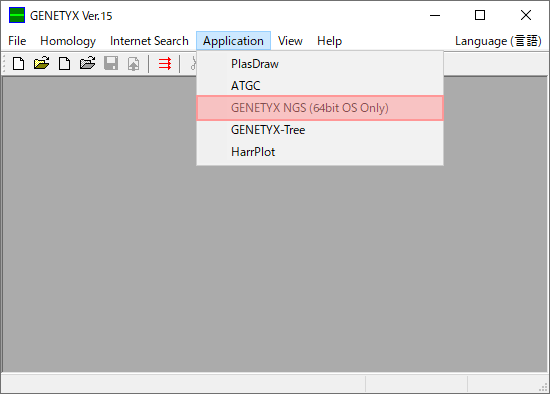Image resolution: width=550 pixels, height=394 pixels.
Task: Open the File menu
Action: click(x=17, y=41)
